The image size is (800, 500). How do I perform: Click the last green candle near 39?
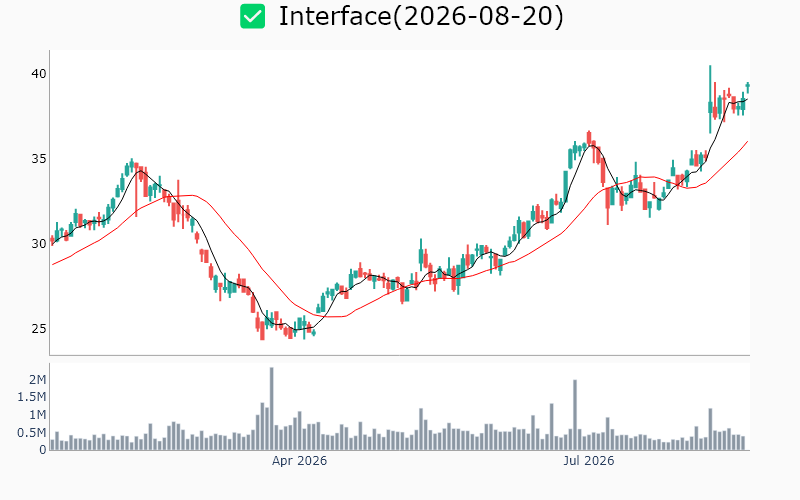[x=748, y=87]
